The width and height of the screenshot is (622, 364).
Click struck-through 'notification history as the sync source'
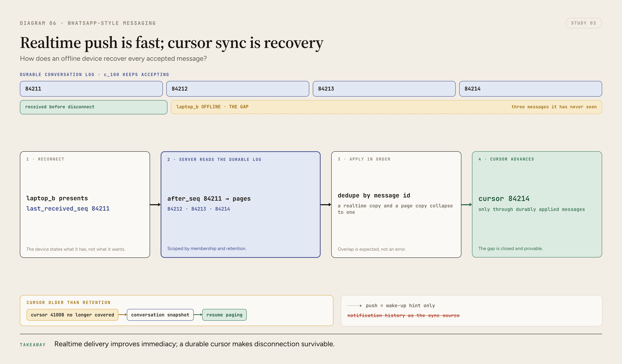(404, 316)
